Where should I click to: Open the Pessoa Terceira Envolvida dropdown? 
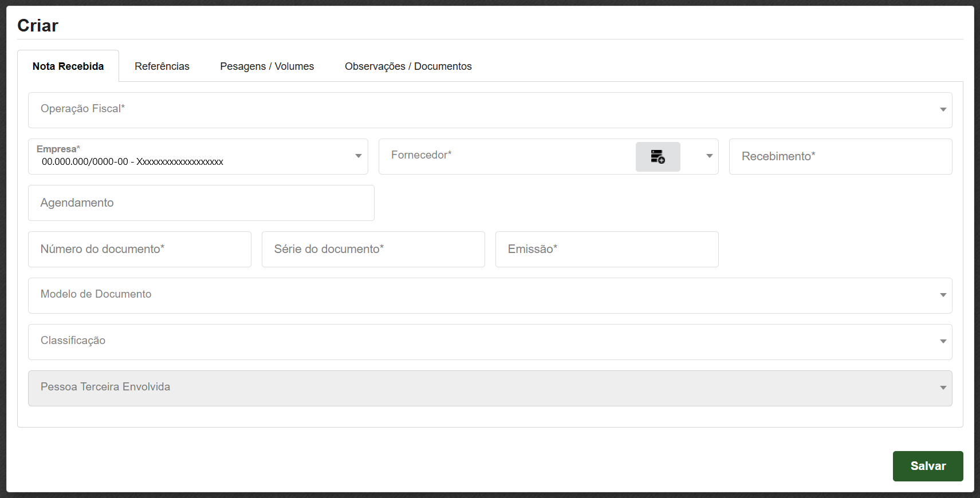(x=490, y=388)
